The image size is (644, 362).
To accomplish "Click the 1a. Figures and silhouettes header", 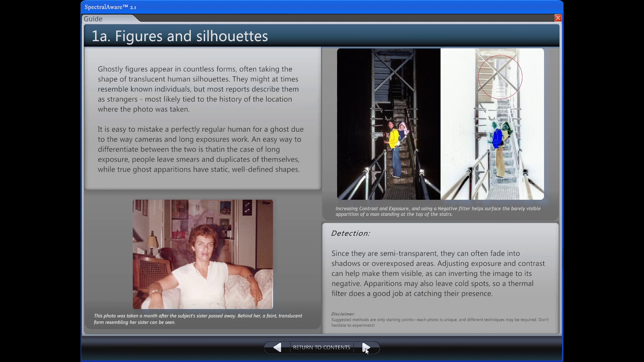I will 180,36.
